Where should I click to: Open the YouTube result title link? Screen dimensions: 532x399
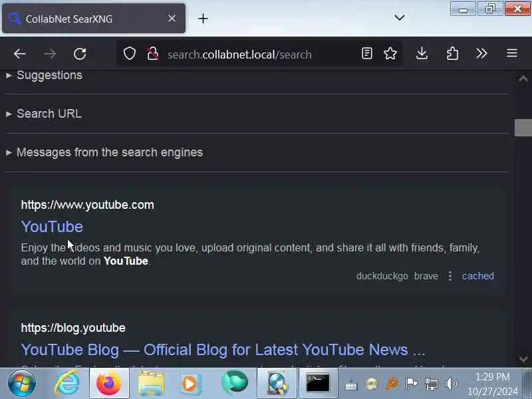pos(52,227)
